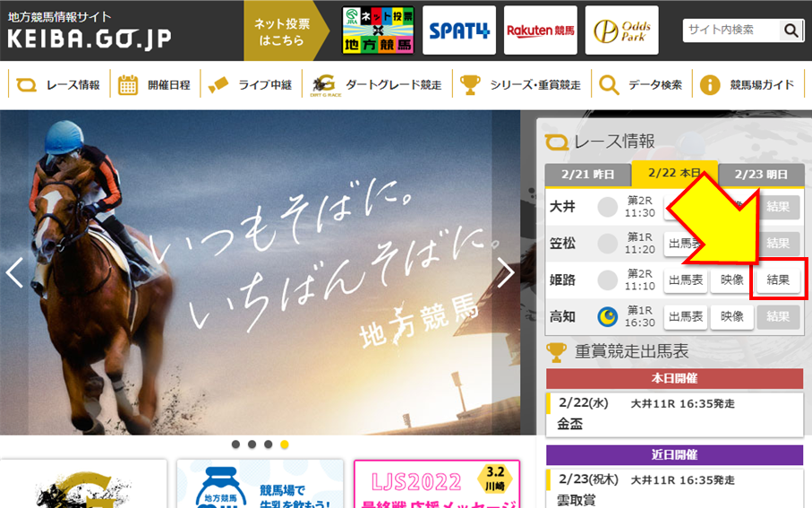
Task: Advance to the next carousel slide
Action: pos(506,272)
